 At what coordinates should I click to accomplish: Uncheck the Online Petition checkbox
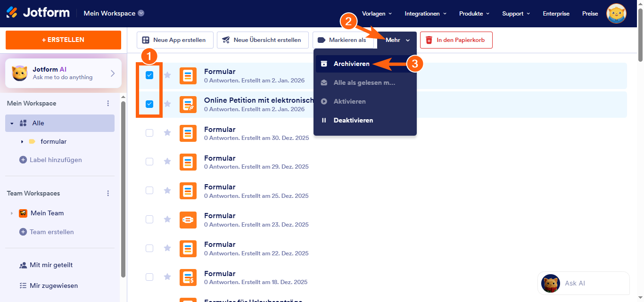[149, 104]
